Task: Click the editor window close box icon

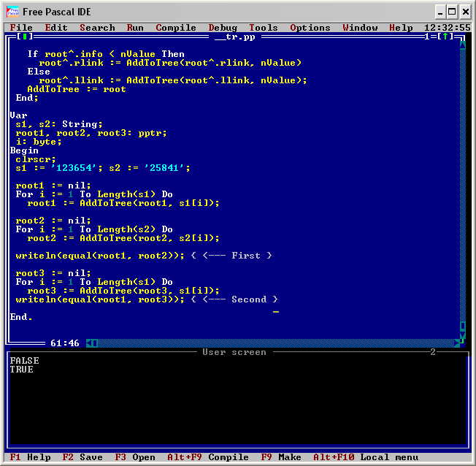Action: (x=25, y=37)
